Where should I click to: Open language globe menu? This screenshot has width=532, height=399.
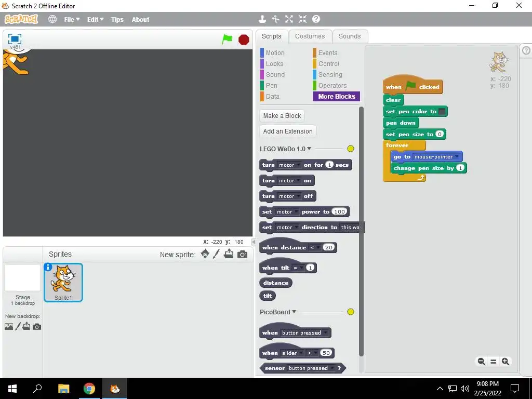click(x=52, y=19)
